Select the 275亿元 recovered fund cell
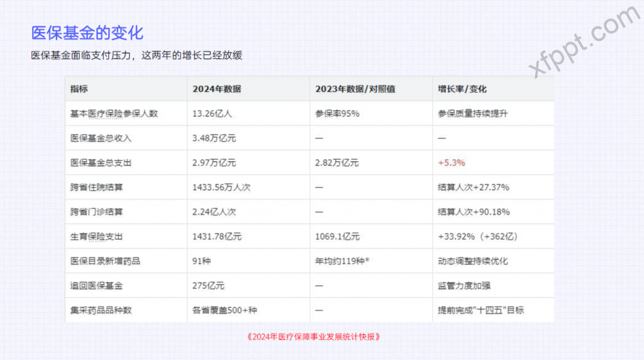This screenshot has height=360, width=644. 208,285
